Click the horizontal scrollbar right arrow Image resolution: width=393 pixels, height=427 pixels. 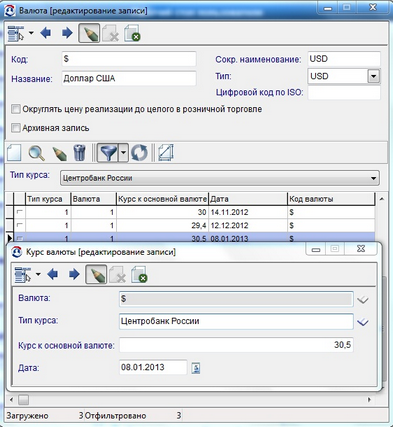(x=369, y=399)
